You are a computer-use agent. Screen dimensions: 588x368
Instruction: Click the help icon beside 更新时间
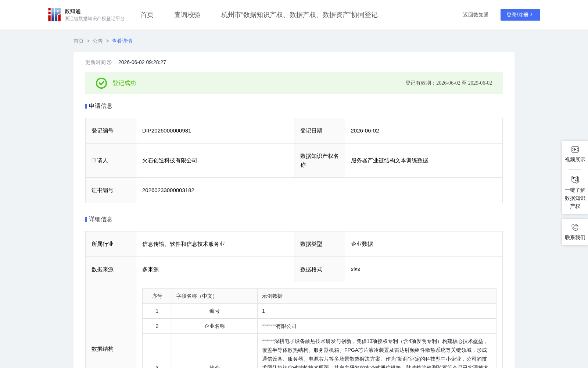[109, 62]
